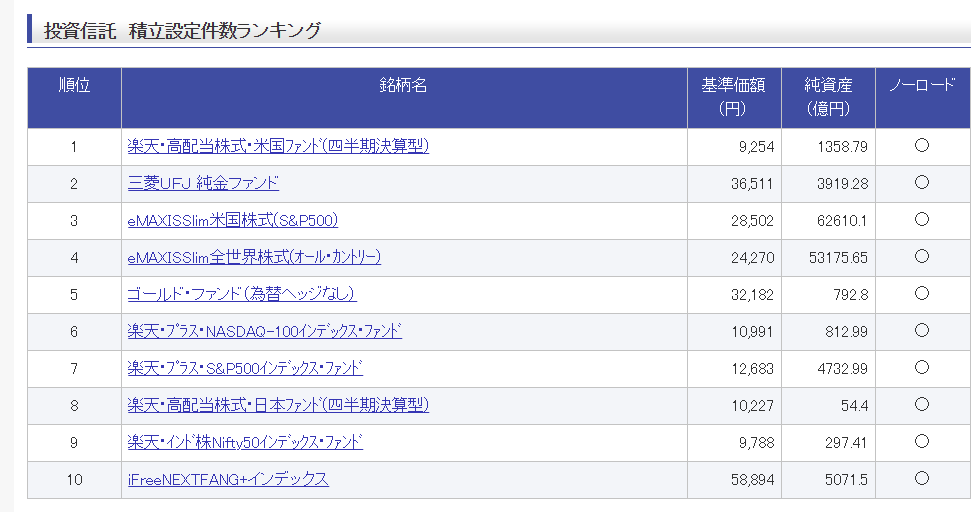
Task: Click the no-load circle for 楽天・プラス・NASDAQ-100 row
Action: click(922, 330)
